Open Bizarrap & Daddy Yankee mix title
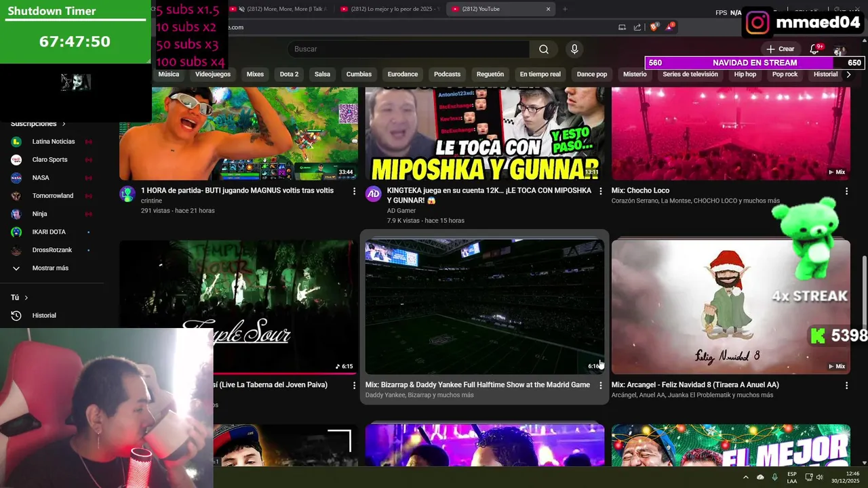 click(x=477, y=384)
